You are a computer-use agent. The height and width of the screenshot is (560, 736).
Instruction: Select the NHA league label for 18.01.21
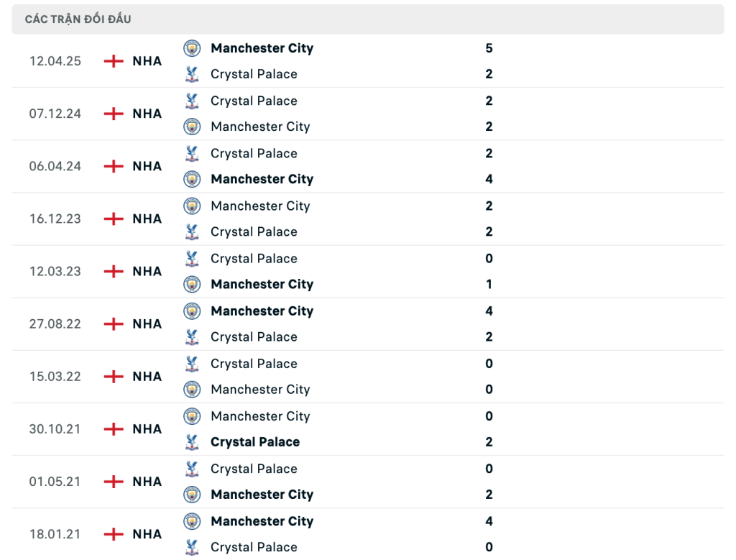147,534
